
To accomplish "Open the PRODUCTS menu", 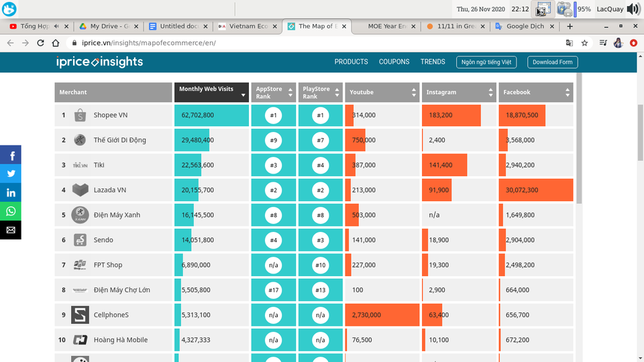I will [x=351, y=62].
